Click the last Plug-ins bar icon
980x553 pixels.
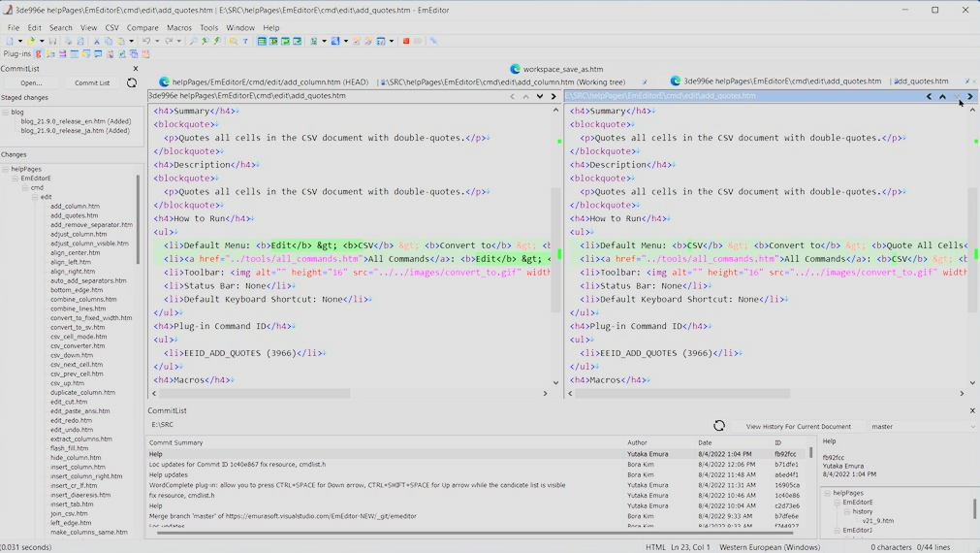(x=145, y=54)
